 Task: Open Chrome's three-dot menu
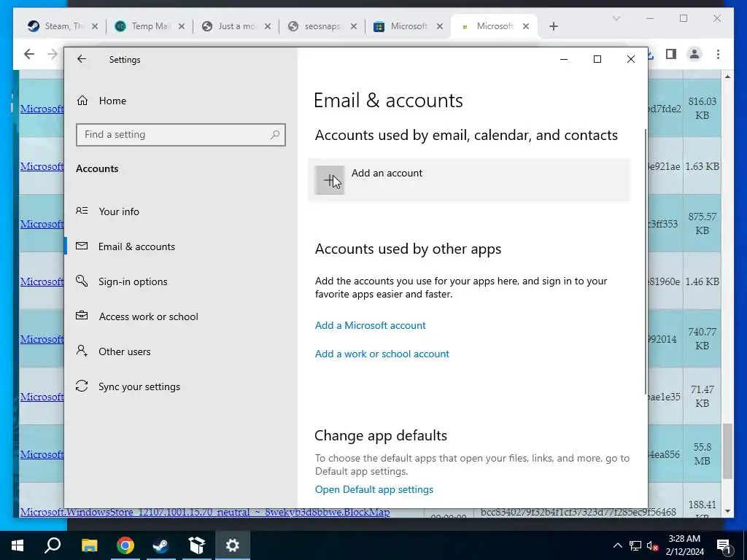tap(718, 54)
